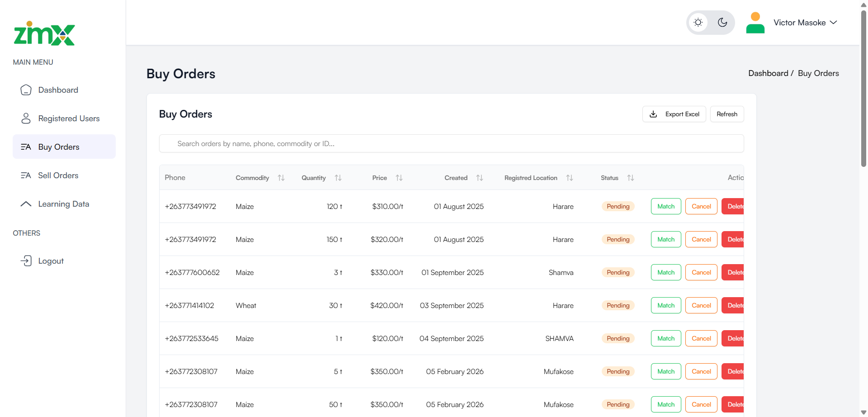Viewport: 868px width, 417px height.
Task: Click the Logout arrow icon
Action: click(x=26, y=261)
